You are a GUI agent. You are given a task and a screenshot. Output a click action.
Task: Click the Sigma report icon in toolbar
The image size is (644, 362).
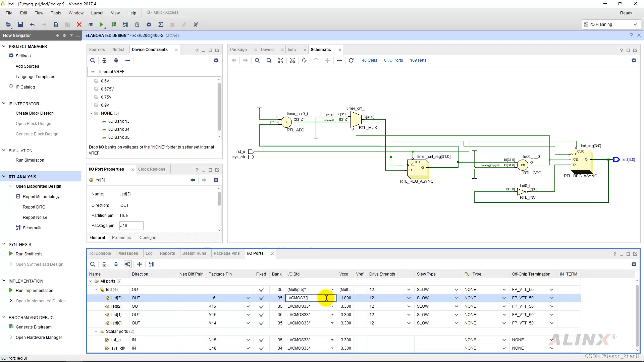[x=161, y=24]
